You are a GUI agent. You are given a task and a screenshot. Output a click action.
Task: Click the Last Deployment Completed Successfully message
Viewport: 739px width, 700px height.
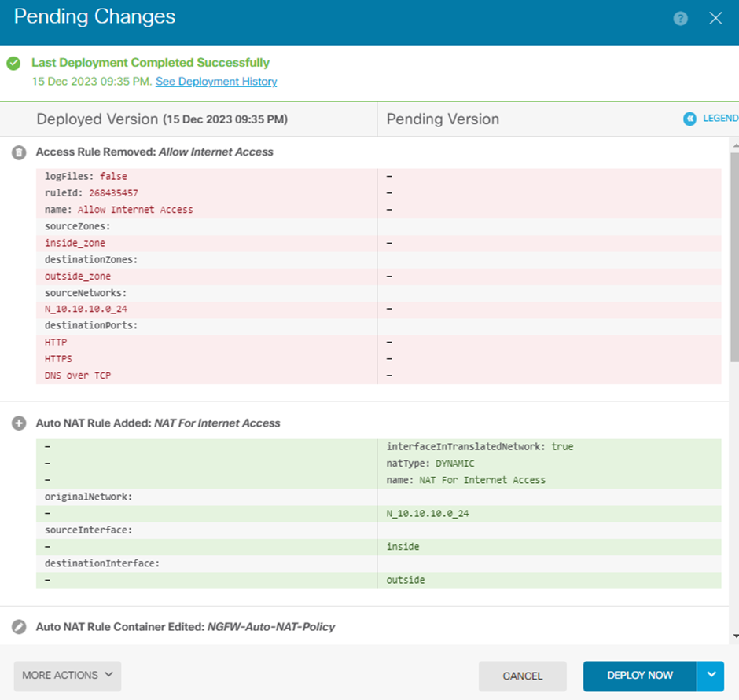click(x=150, y=63)
